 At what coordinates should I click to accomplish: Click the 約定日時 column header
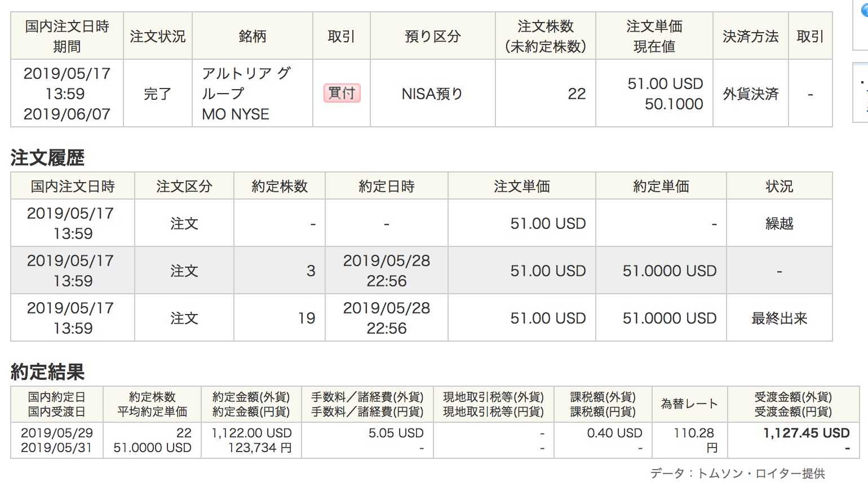tap(387, 186)
